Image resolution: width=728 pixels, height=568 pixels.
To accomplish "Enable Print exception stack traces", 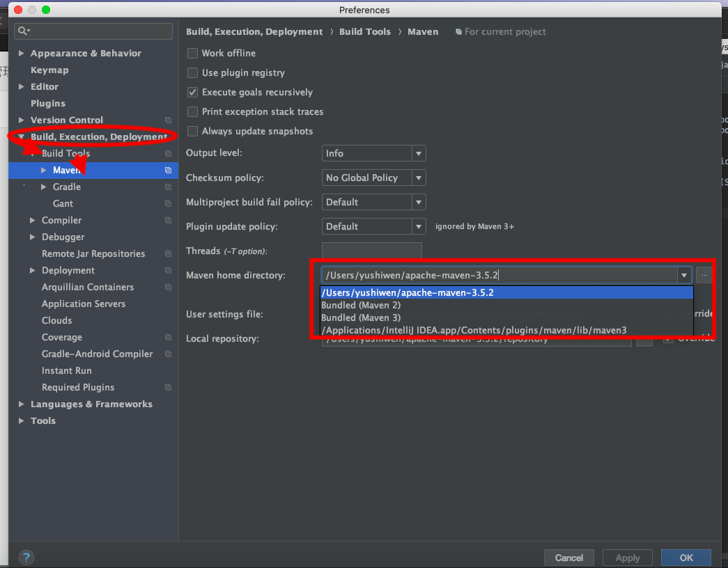I will [192, 112].
